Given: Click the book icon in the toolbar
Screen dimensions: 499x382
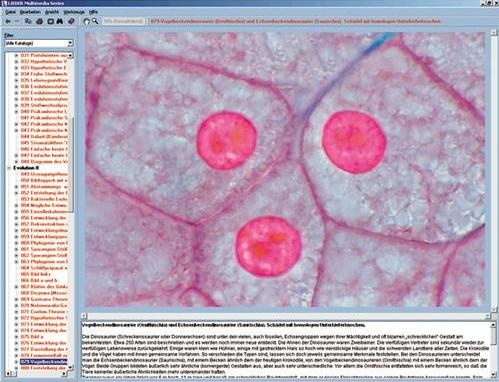Looking at the screenshot, I should point(71,21).
